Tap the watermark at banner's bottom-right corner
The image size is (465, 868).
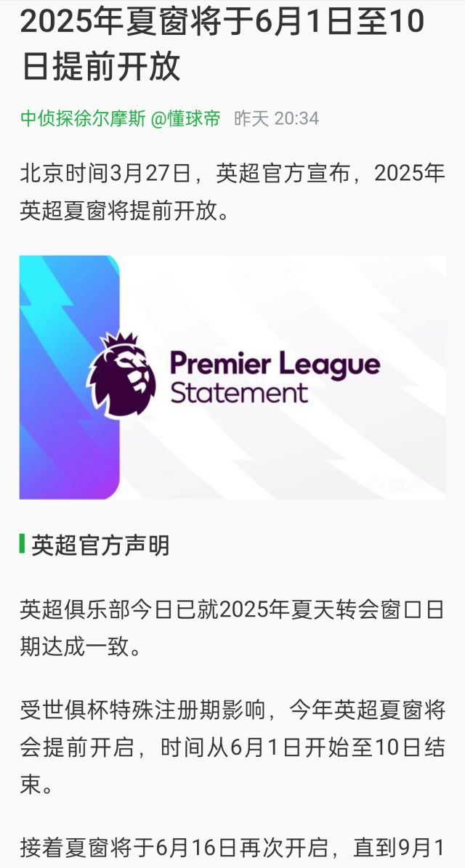[404, 486]
